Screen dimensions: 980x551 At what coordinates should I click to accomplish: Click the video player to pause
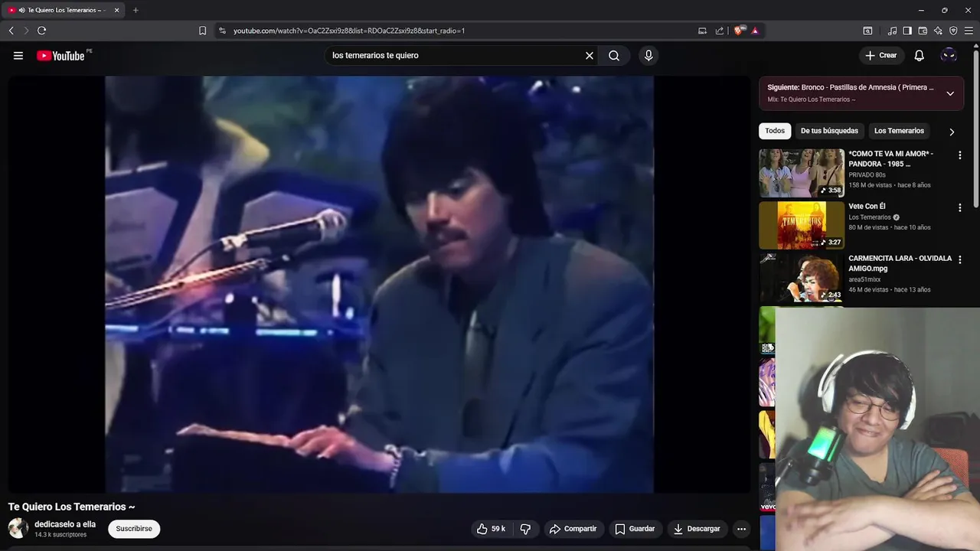pyautogui.click(x=379, y=284)
